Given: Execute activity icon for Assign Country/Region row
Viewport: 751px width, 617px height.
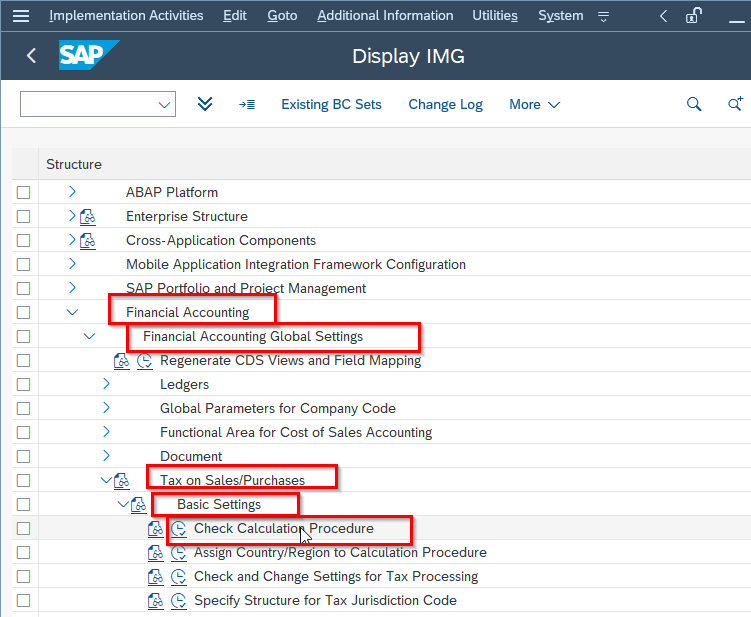Looking at the screenshot, I should click(179, 552).
